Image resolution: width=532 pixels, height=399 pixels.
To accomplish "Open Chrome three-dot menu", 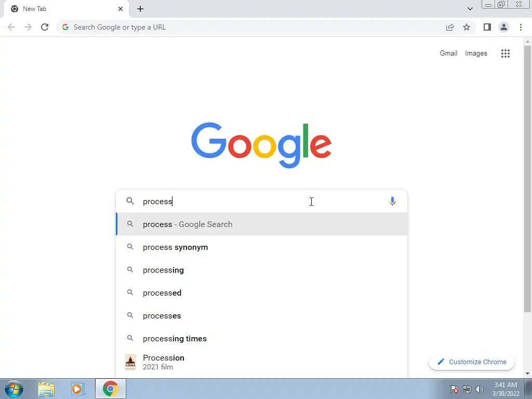I will click(521, 27).
